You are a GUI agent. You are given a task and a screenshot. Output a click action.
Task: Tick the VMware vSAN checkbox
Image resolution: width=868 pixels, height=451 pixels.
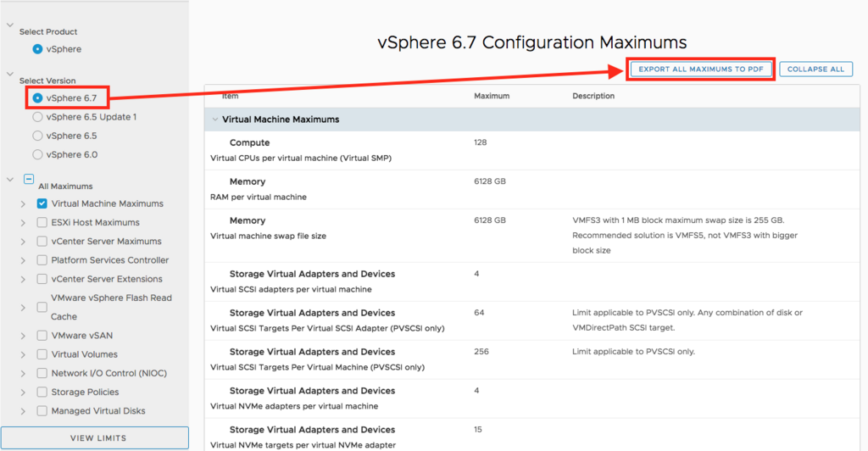click(x=42, y=336)
